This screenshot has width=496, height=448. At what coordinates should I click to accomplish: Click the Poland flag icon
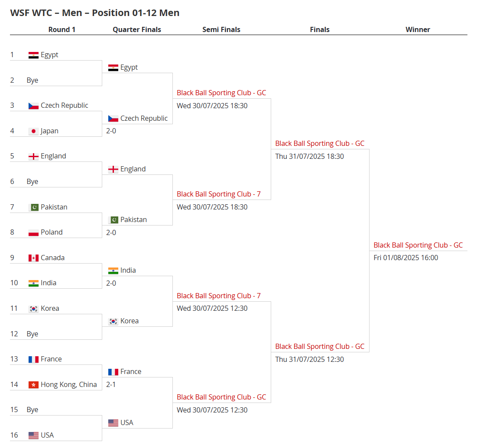pos(33,232)
